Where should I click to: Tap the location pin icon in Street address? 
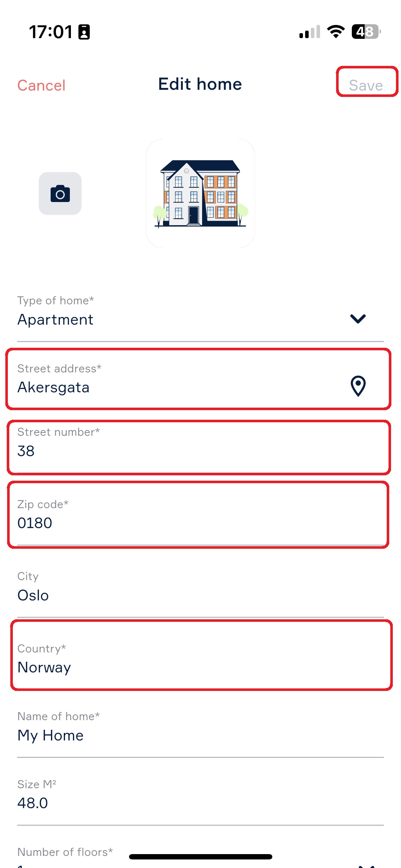(x=358, y=386)
